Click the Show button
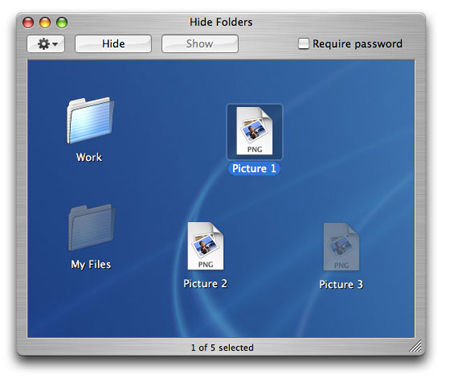Screen dimensions: 450x383 pyautogui.click(x=200, y=44)
